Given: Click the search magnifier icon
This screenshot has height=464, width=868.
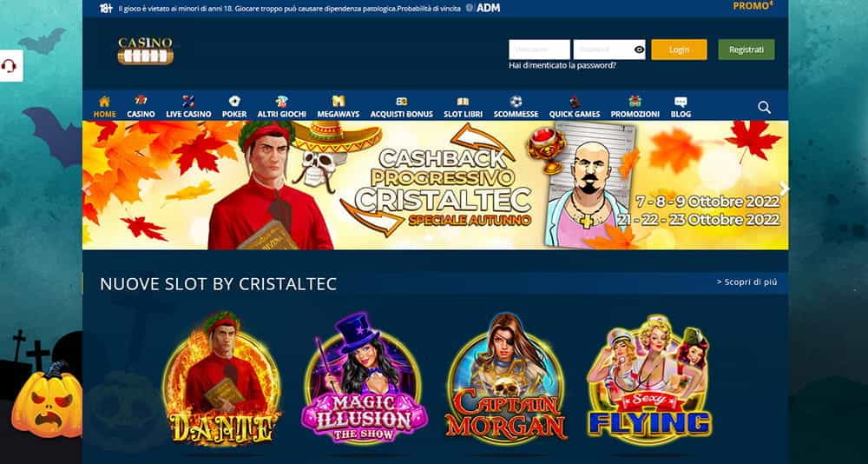Looking at the screenshot, I should click(764, 108).
